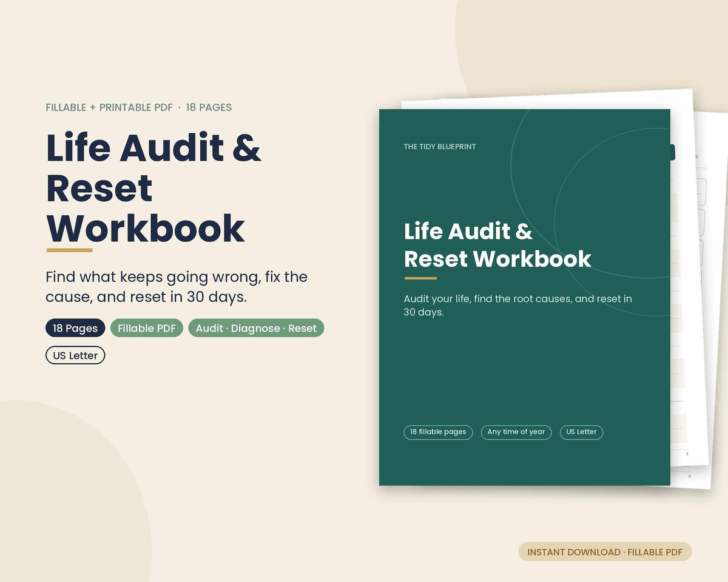Click the outlined 'US Letter' badge on the left
Image resolution: width=728 pixels, height=582 pixels.
tap(75, 355)
